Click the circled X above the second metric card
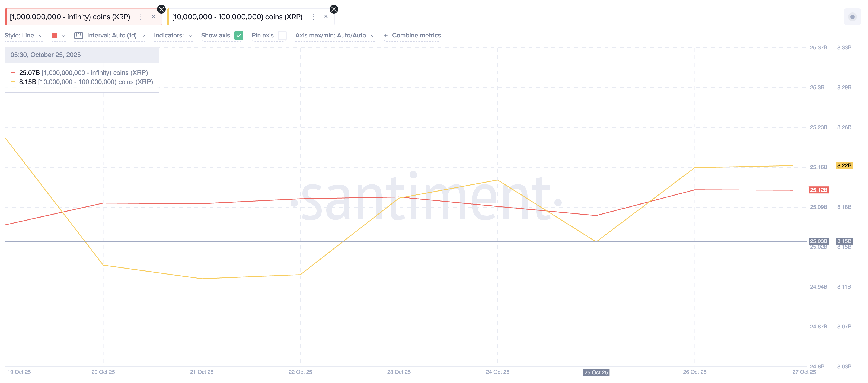This screenshot has height=383, width=868. 334,9
